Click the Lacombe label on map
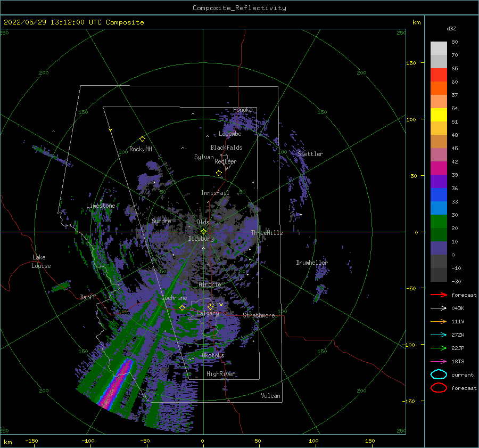The image size is (479, 448). (230, 134)
